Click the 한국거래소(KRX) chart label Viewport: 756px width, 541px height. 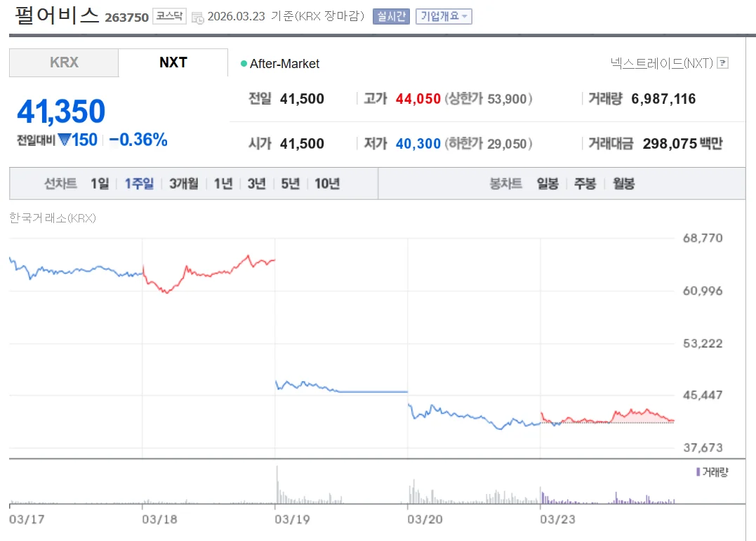coord(53,218)
